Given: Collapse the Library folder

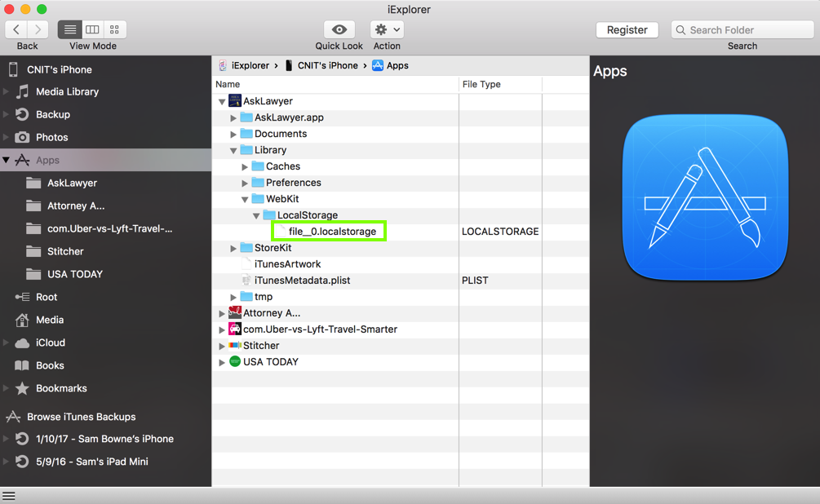Looking at the screenshot, I should (233, 150).
